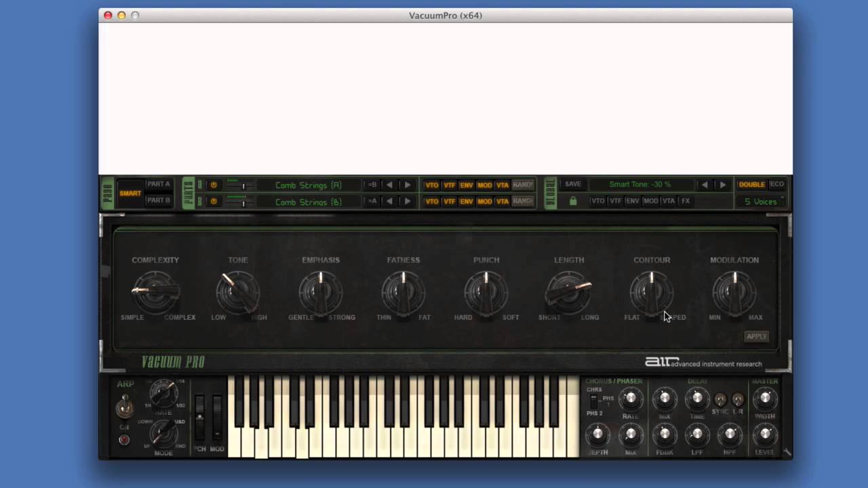Click the MOD wheel
The height and width of the screenshot is (488, 868).
[217, 418]
